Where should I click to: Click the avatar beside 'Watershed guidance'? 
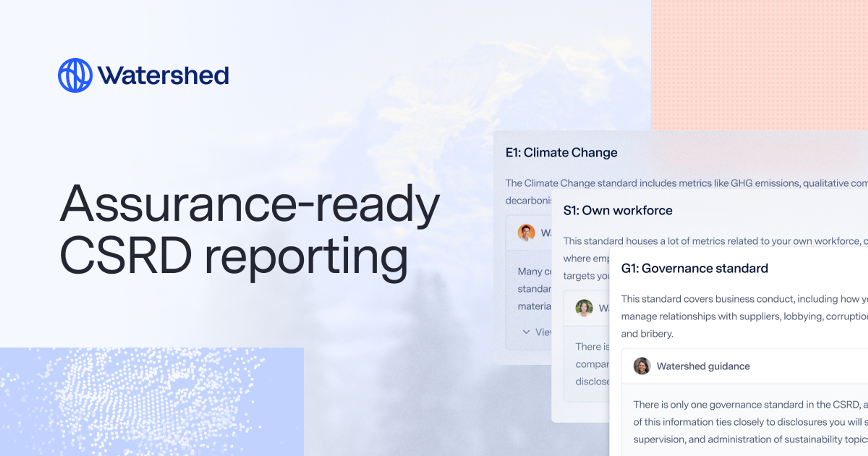[642, 366]
